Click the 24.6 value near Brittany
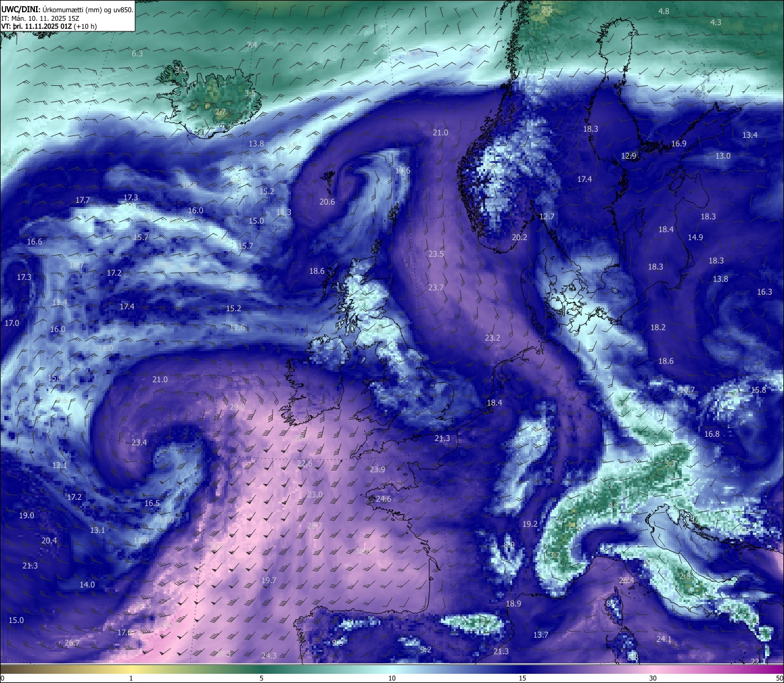Image resolution: width=784 pixels, height=683 pixels. tap(383, 499)
